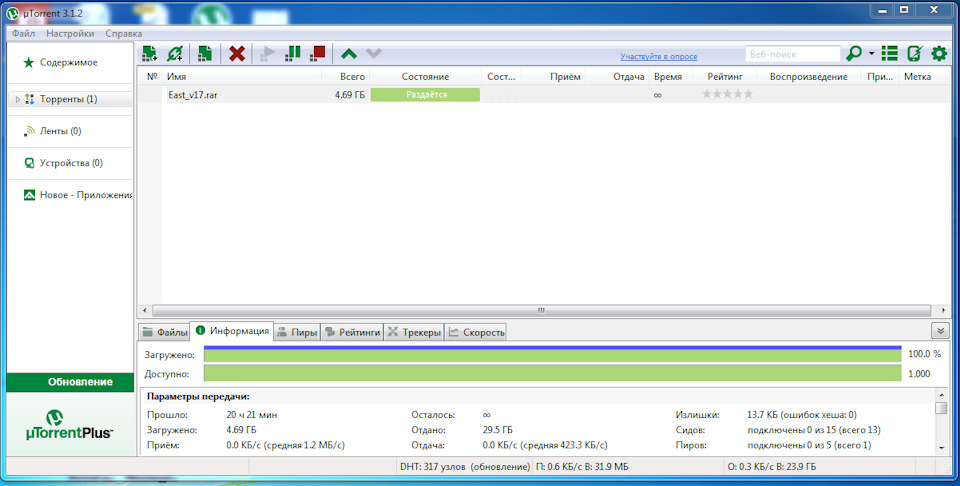This screenshot has height=486, width=960.
Task: Switch to the Рейтинги tab
Action: tap(352, 332)
